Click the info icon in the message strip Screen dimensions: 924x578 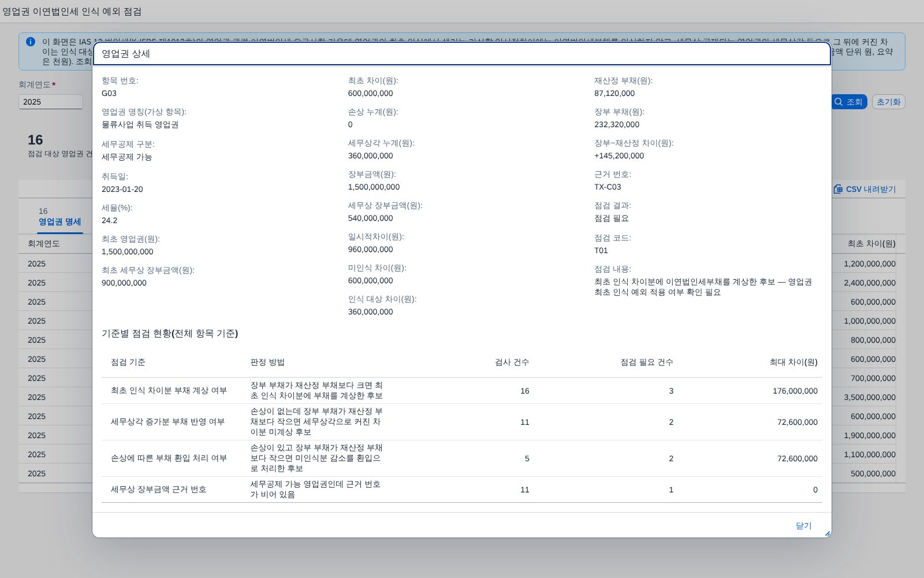pos(31,42)
